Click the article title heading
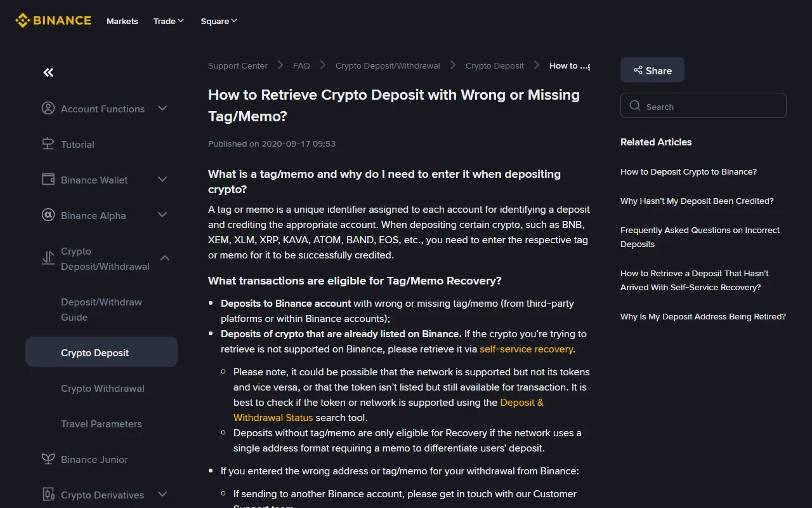This screenshot has width=812, height=508. [x=394, y=105]
